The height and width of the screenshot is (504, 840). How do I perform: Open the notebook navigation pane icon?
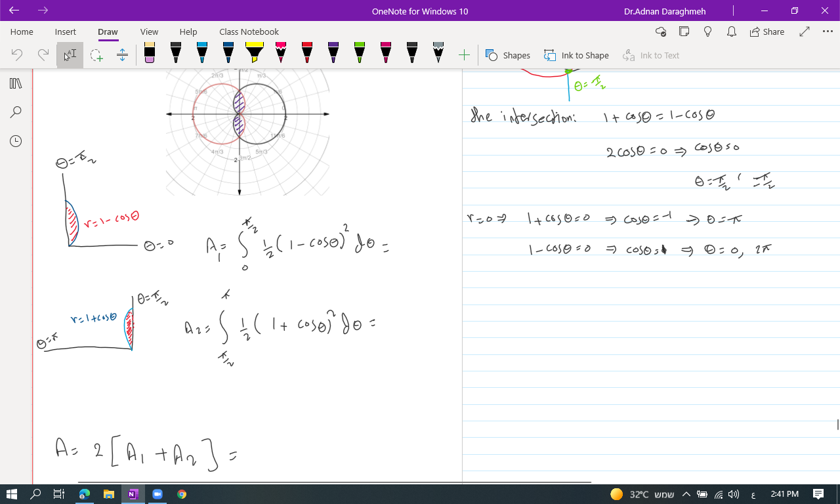tap(16, 83)
